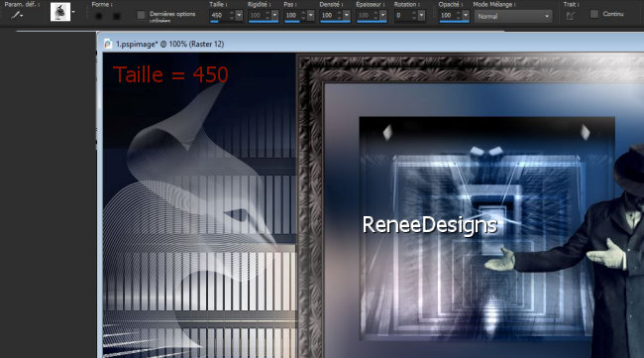This screenshot has height=358, width=644.
Task: Click the Rotation value field showing 0
Action: [x=402, y=16]
